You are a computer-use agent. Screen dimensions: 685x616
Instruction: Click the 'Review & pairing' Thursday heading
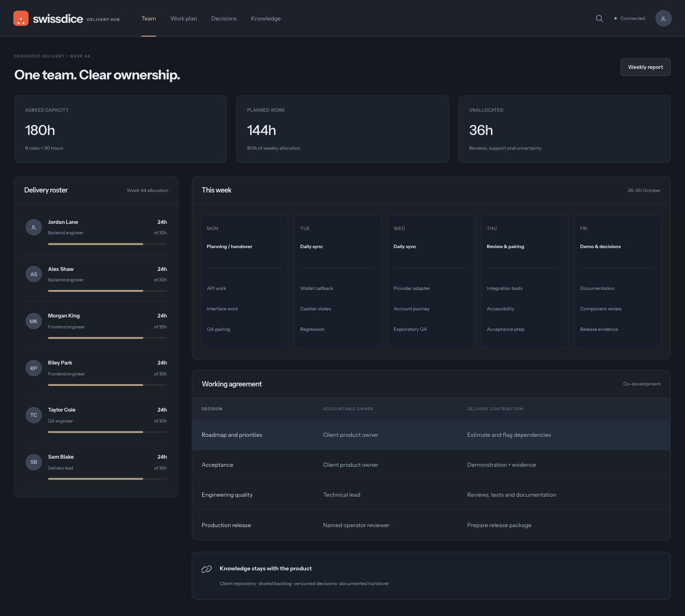[x=505, y=247]
